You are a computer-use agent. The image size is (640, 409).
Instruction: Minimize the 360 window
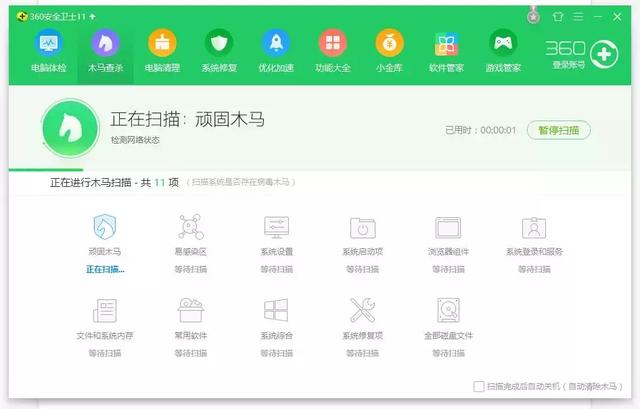tap(598, 16)
